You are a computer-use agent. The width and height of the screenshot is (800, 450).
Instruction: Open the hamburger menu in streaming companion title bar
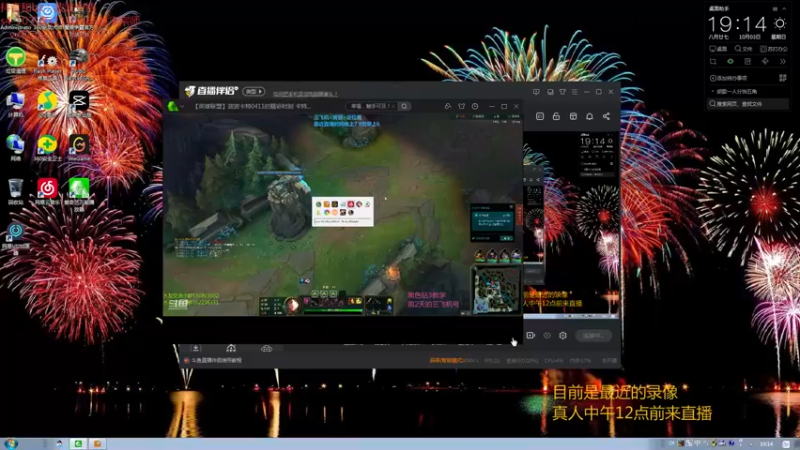pyautogui.click(x=574, y=92)
